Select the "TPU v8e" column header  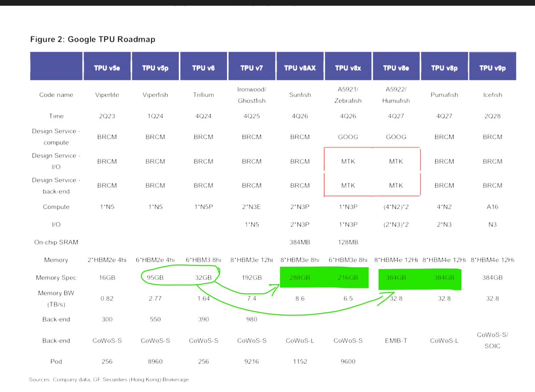click(396, 66)
